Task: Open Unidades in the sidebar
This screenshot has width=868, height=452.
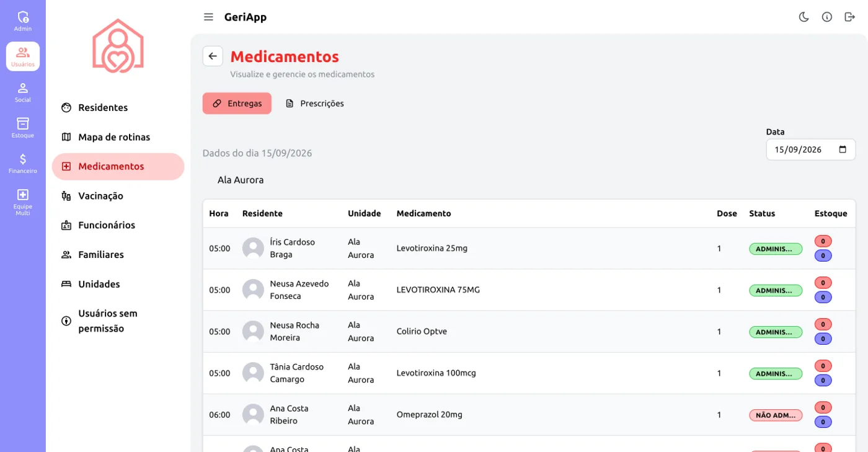Action: click(118, 284)
